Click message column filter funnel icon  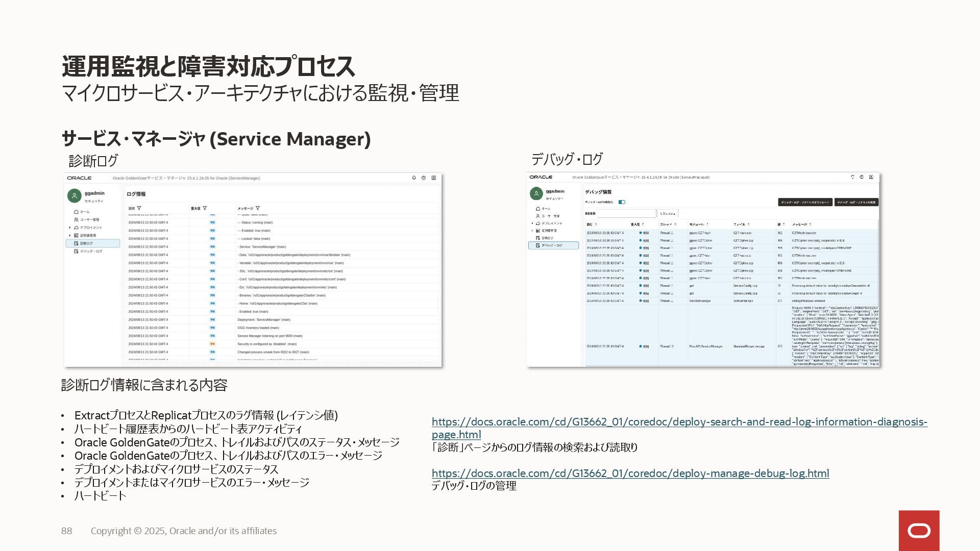[x=258, y=208]
